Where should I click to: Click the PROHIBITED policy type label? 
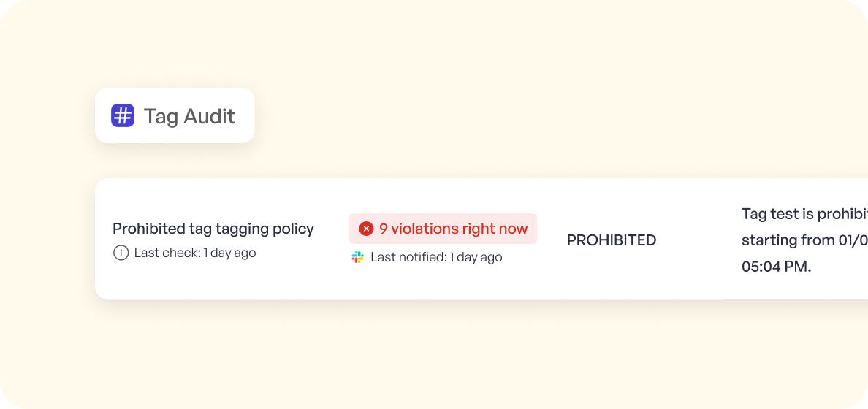tap(611, 240)
